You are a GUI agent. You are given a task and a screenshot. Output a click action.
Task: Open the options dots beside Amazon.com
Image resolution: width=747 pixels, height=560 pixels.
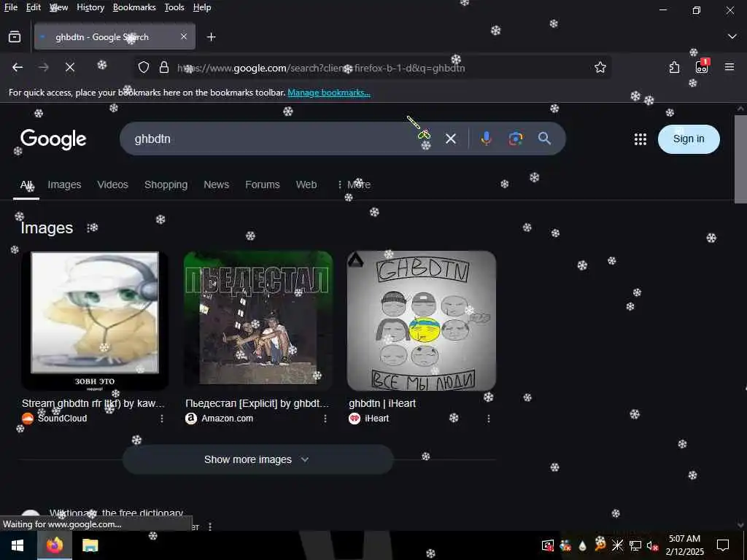[325, 418]
